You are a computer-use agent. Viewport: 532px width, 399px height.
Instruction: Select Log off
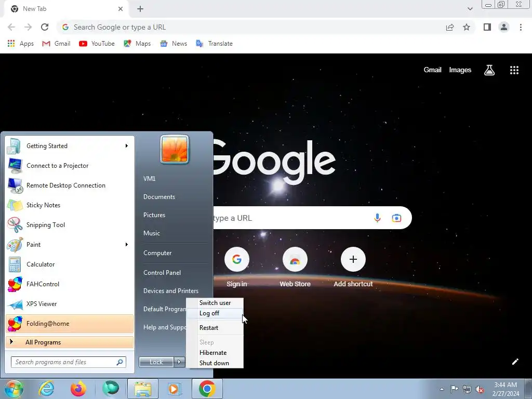click(x=215, y=313)
